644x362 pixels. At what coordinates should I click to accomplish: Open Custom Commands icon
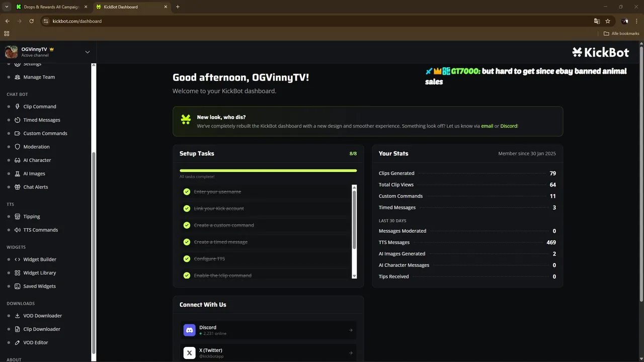coord(18,133)
